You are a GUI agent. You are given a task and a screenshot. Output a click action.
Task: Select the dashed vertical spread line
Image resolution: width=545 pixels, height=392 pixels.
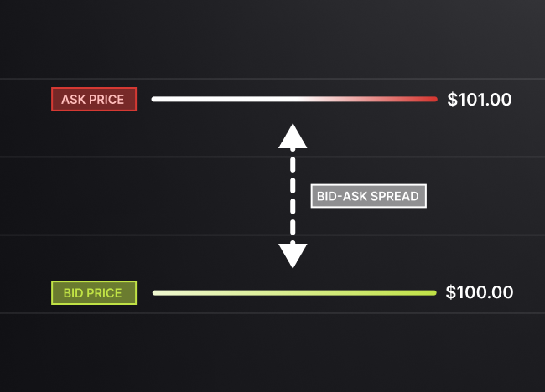293,196
